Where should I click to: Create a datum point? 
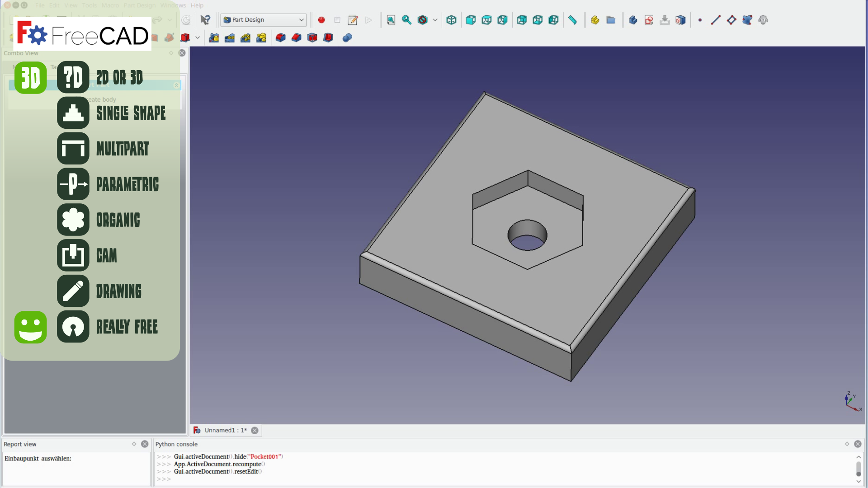coord(700,20)
